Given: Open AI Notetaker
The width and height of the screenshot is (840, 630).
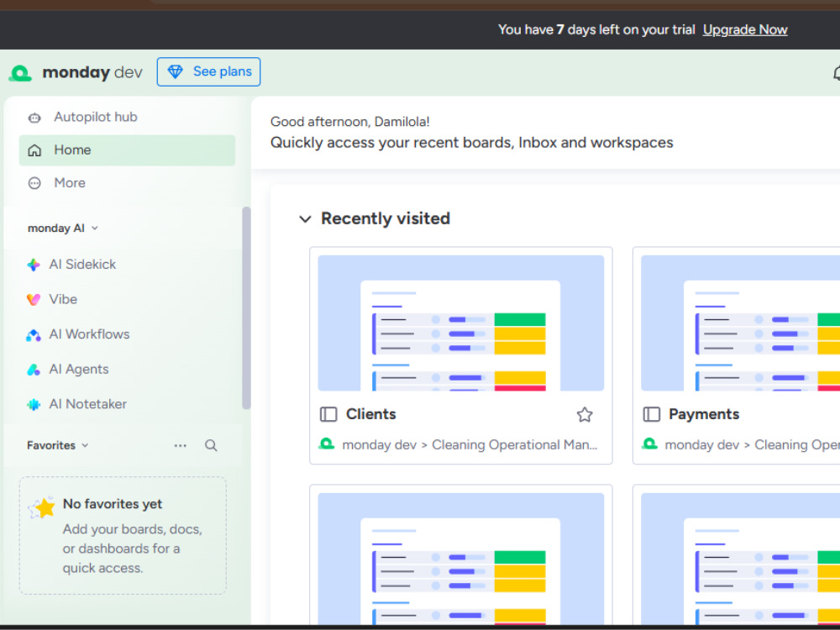Looking at the screenshot, I should coord(88,404).
